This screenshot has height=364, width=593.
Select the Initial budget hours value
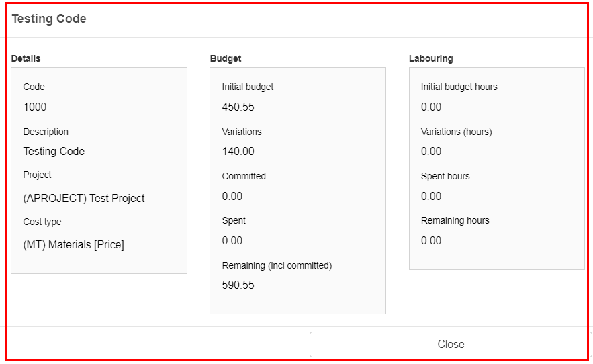coord(430,107)
